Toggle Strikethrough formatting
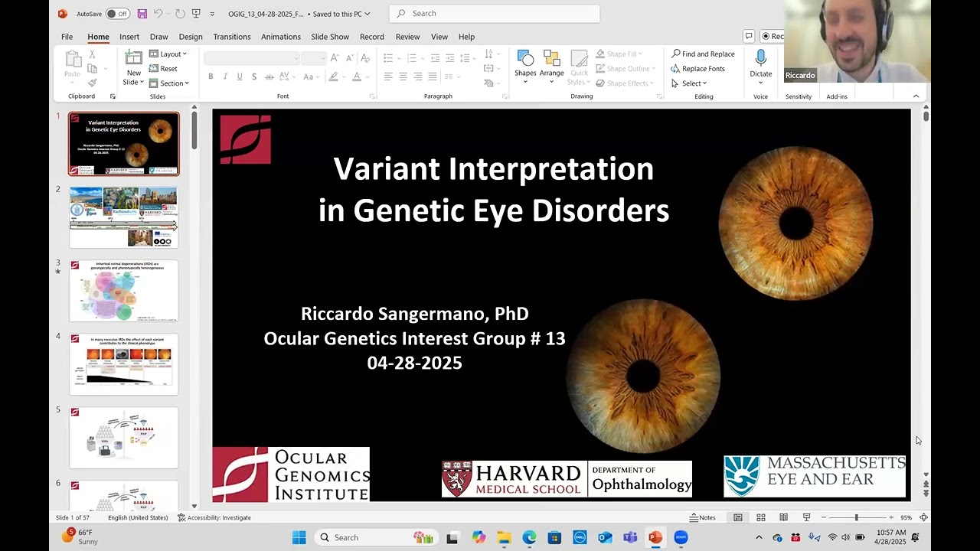 point(269,77)
